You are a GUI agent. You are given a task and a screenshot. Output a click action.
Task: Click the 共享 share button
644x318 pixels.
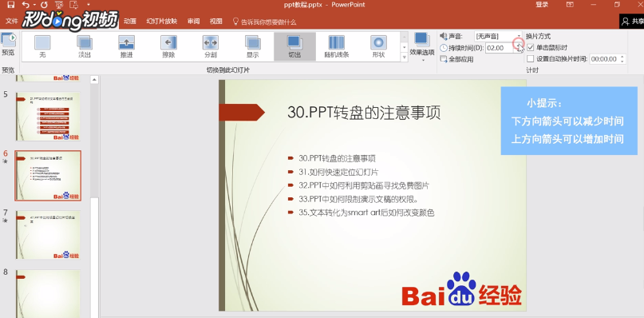633,22
